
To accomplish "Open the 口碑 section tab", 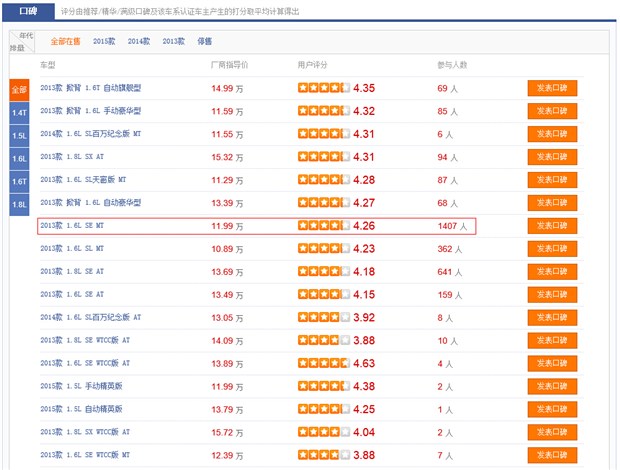I will (x=28, y=10).
